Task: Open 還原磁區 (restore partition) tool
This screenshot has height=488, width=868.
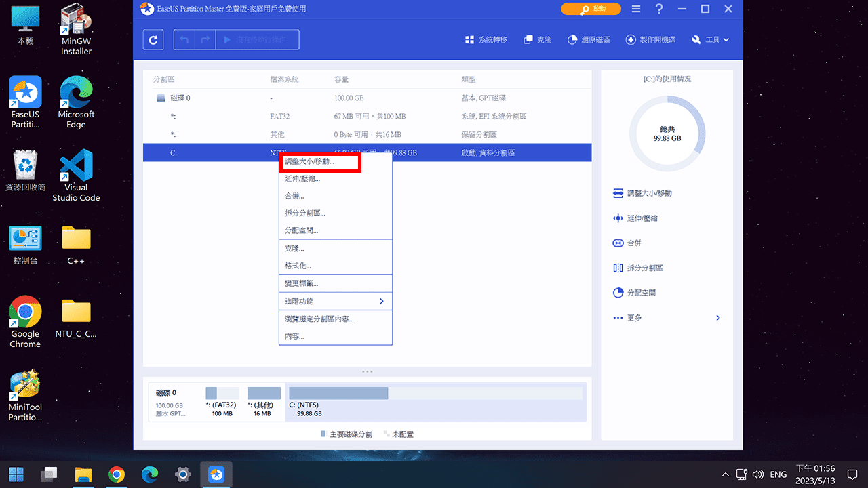Action: pyautogui.click(x=587, y=39)
